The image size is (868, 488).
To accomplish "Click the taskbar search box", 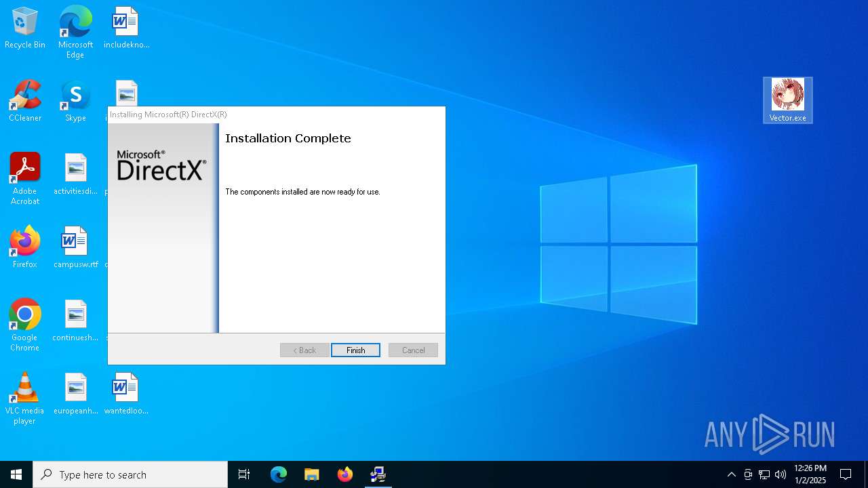I will point(130,474).
